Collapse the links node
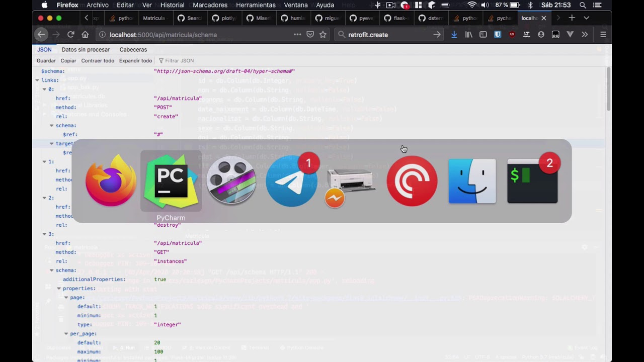Image resolution: width=644 pixels, height=362 pixels. (x=37, y=80)
